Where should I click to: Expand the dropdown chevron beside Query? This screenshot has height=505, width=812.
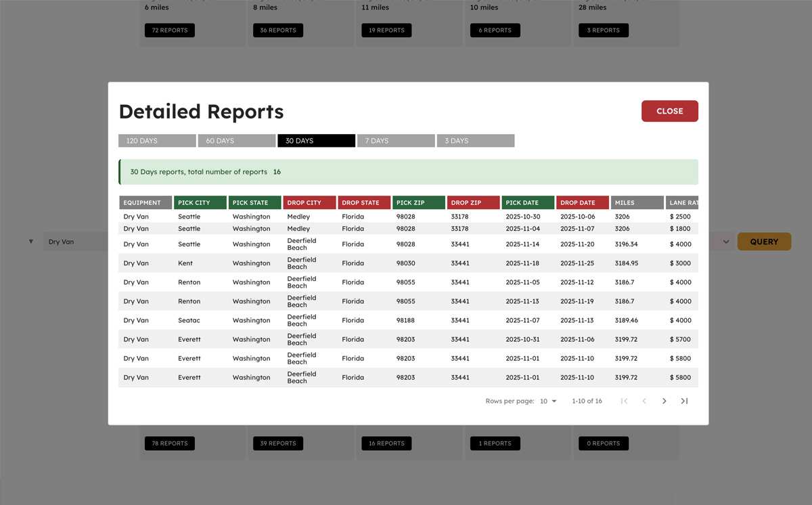726,242
